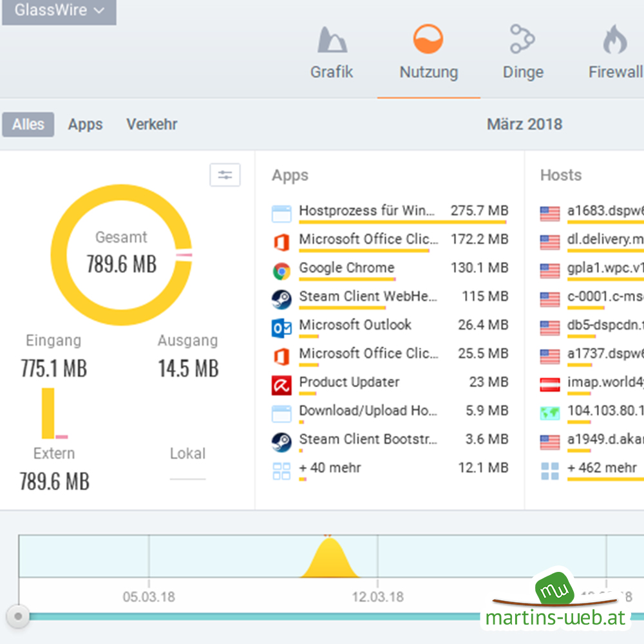644x644 pixels.
Task: Select the Product Updater app entry
Action: [390, 385]
